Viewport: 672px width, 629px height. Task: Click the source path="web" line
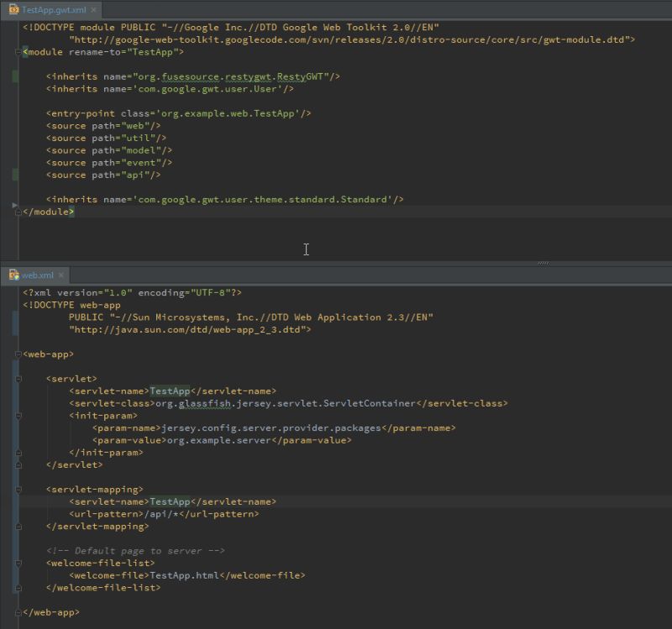pyautogui.click(x=103, y=126)
